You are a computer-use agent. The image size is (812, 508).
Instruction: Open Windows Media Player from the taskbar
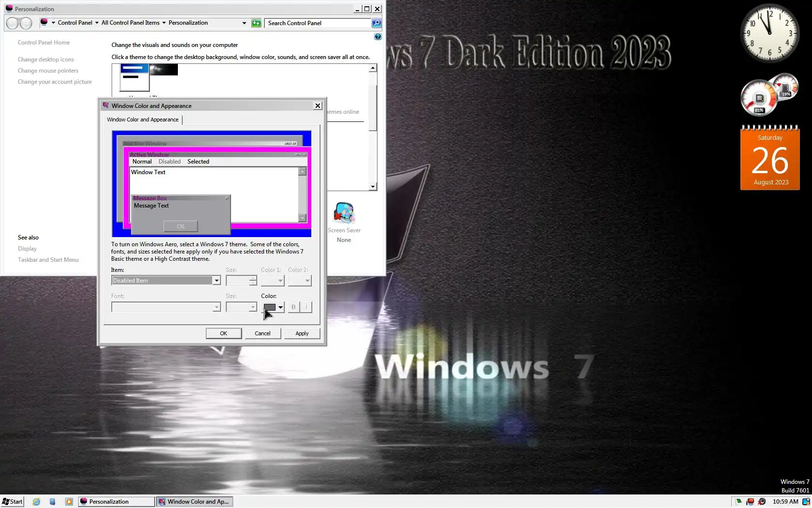(69, 502)
